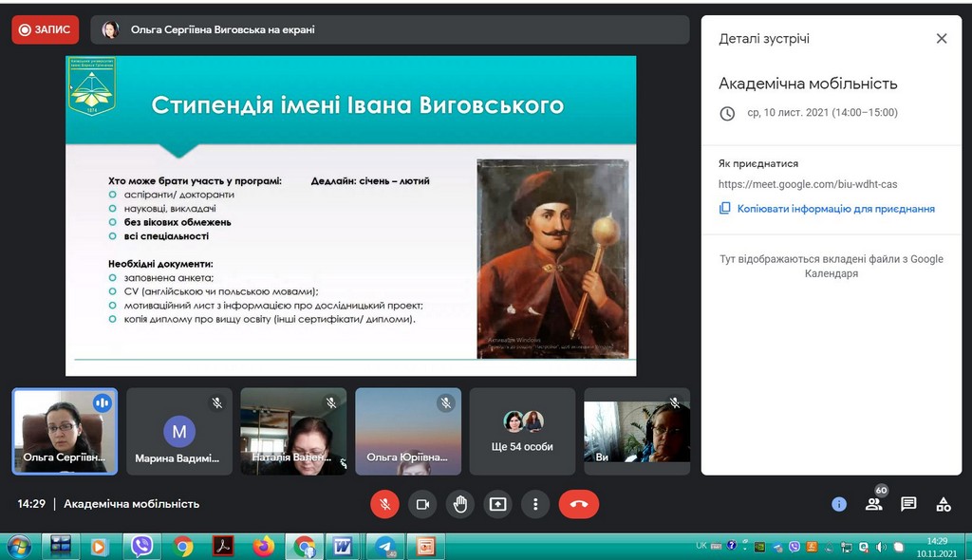Click the presenter banner for Ольга Сергіївна Виговська
The image size is (972, 560).
(389, 29)
